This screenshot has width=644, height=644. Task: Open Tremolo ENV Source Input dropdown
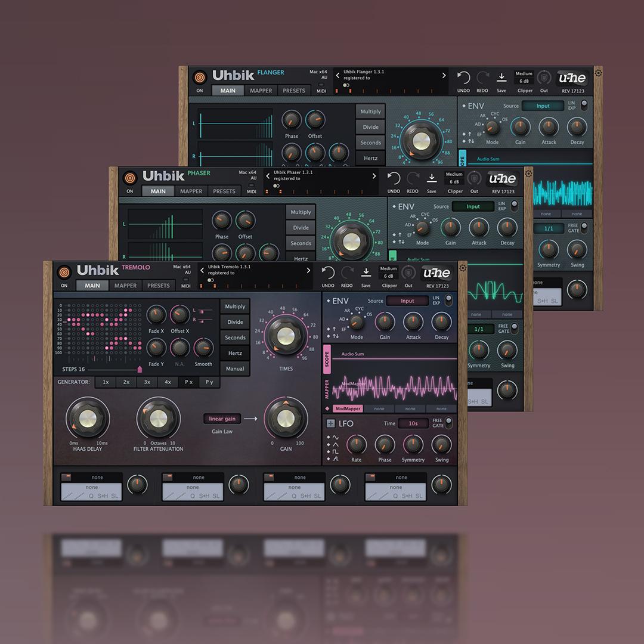[x=407, y=301]
